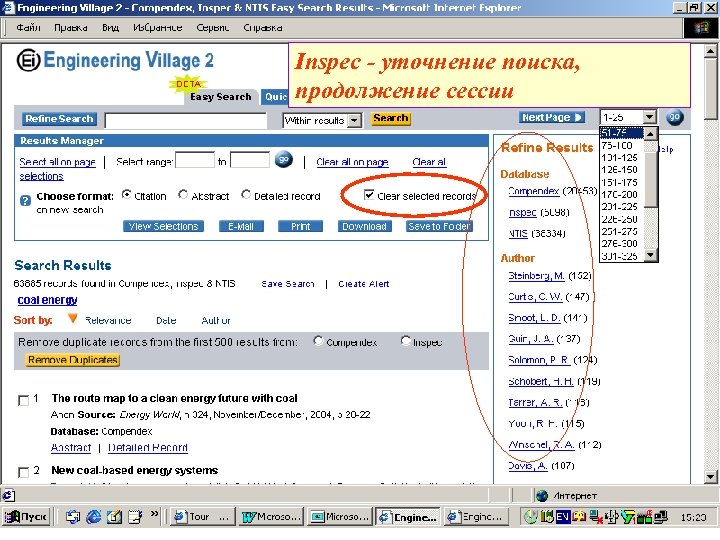Click the Windows flag icon in IE toolbar

click(701, 28)
